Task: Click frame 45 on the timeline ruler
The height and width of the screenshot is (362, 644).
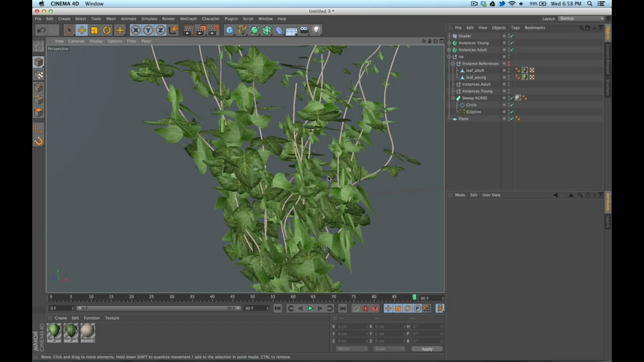Action: coord(232,297)
